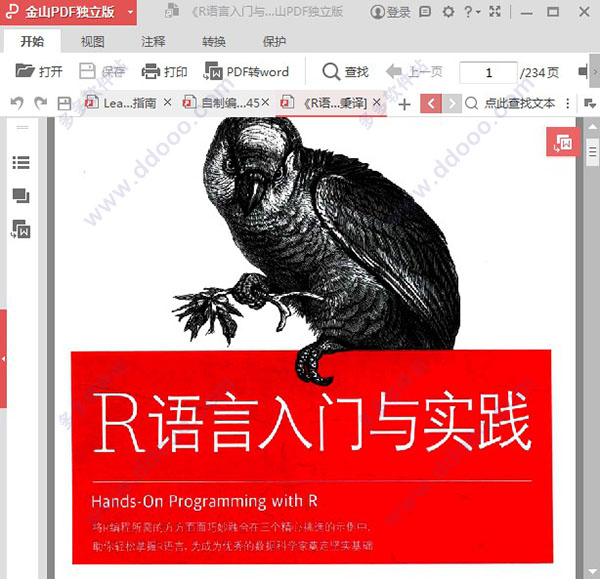Open settings gear icon

(x=448, y=12)
